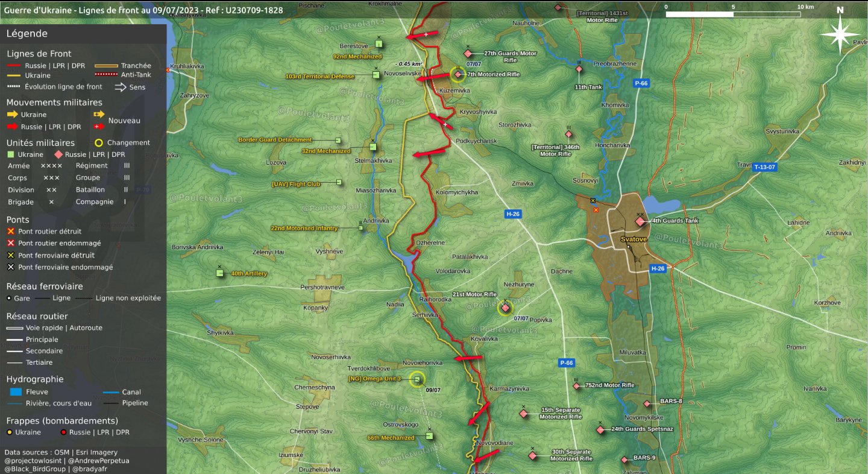Click the Kolomyichykha village label

pyautogui.click(x=456, y=192)
